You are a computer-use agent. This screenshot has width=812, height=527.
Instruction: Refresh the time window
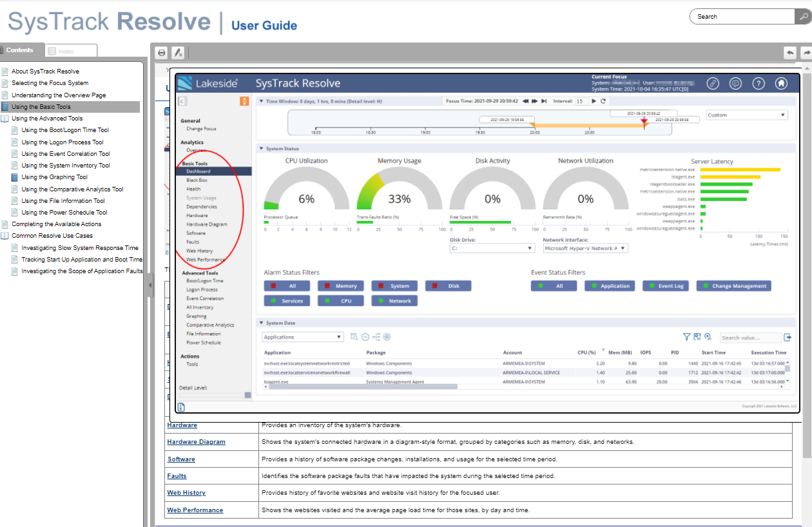point(603,101)
